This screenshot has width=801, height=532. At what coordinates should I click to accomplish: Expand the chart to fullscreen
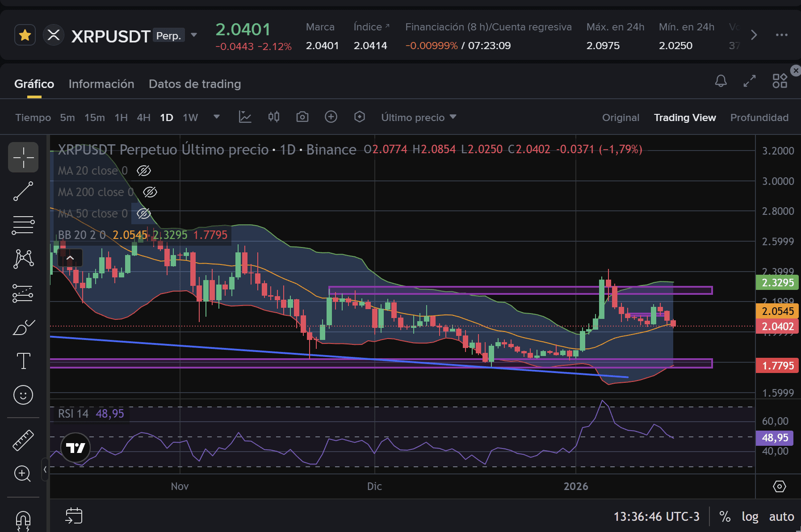point(750,81)
